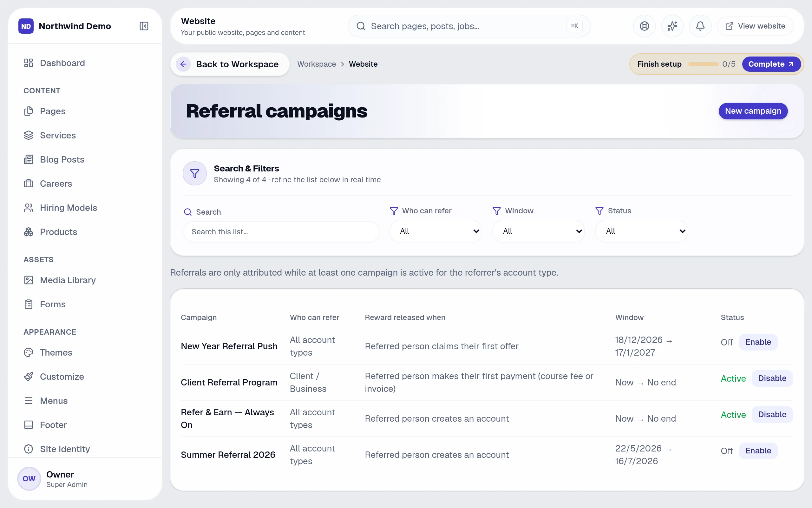Open the AI sparkles icon
Screen dimensions: 812x508
pyautogui.click(x=672, y=26)
